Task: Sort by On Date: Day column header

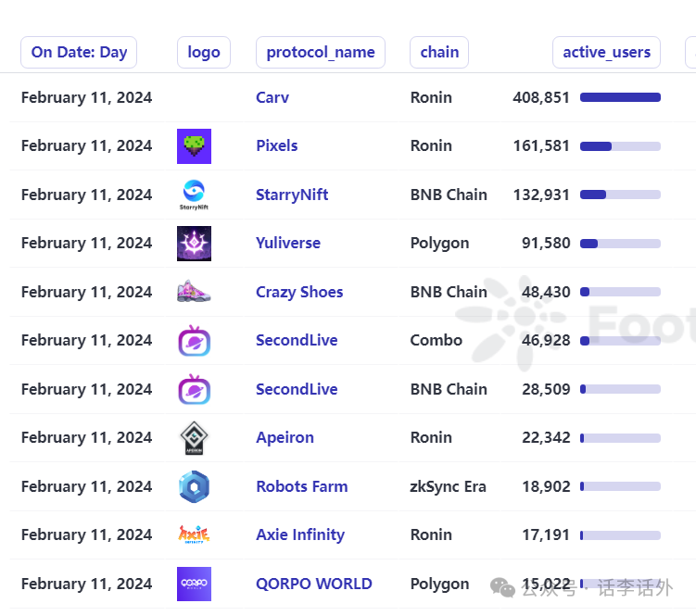Action: tap(79, 53)
